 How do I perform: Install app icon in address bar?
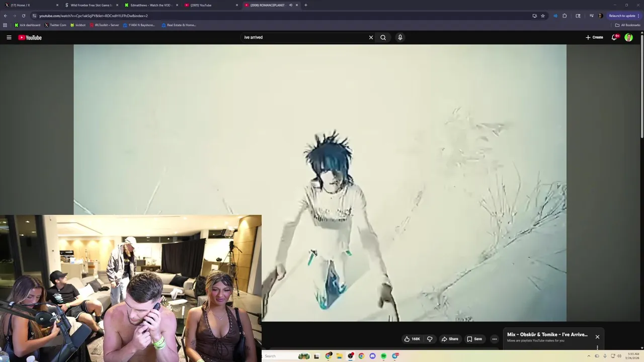tap(534, 16)
